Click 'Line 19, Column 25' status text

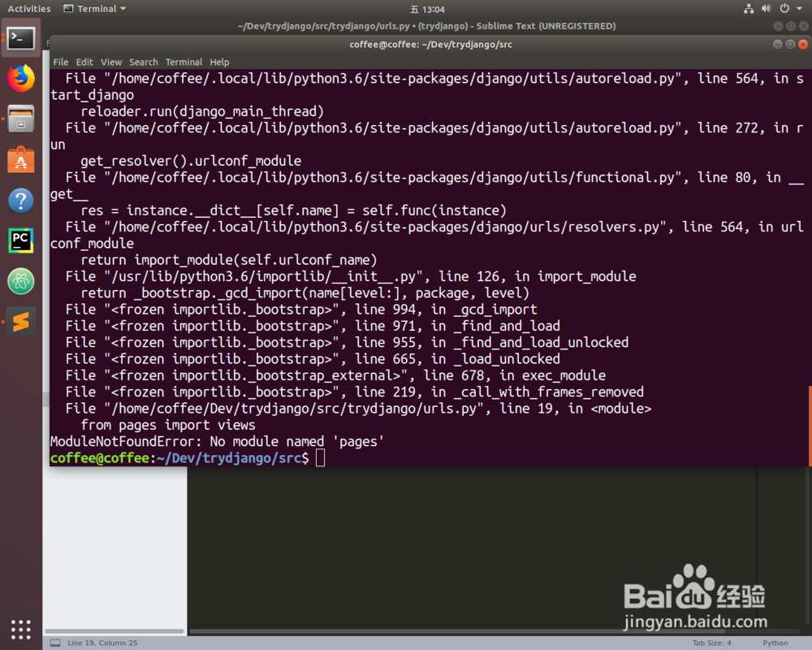pyautogui.click(x=102, y=643)
